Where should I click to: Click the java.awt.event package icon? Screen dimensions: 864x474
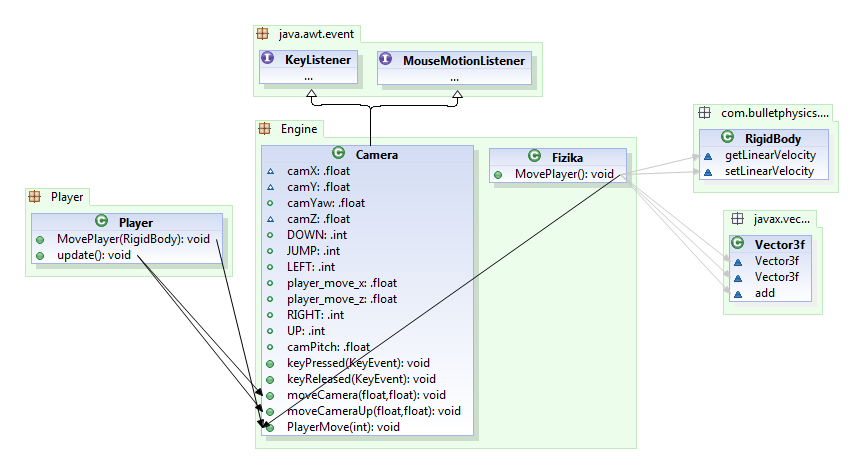click(264, 33)
